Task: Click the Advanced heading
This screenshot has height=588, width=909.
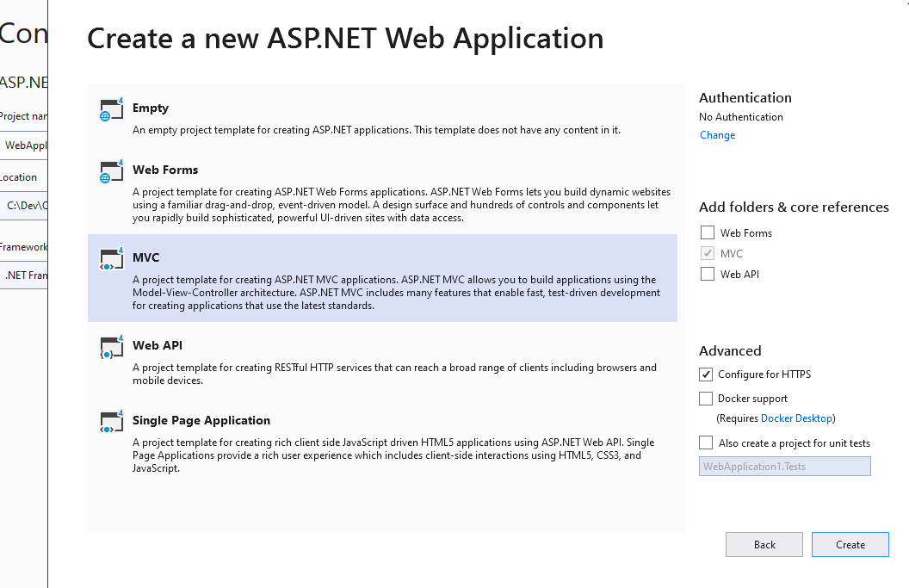Action: (730, 351)
